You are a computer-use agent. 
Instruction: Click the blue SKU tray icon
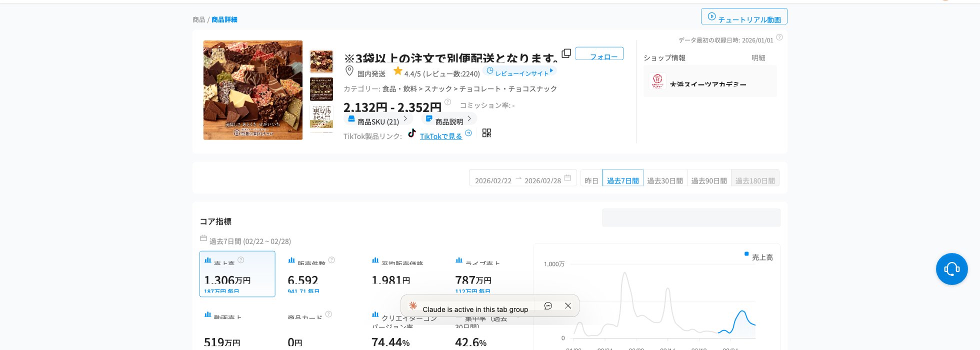[x=351, y=119]
